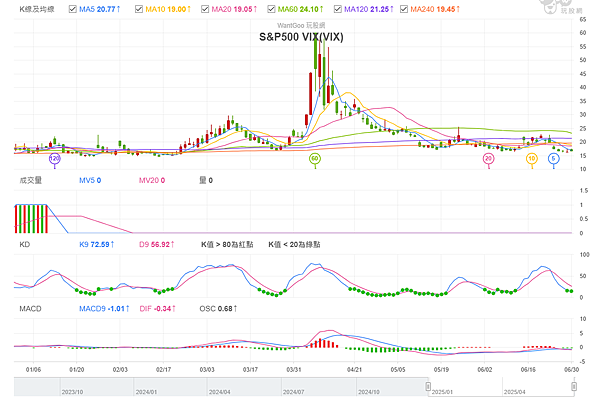Viewport: 600px width, 400px height.
Task: Toggle the MA20 moving average checkbox
Action: pyautogui.click(x=205, y=9)
